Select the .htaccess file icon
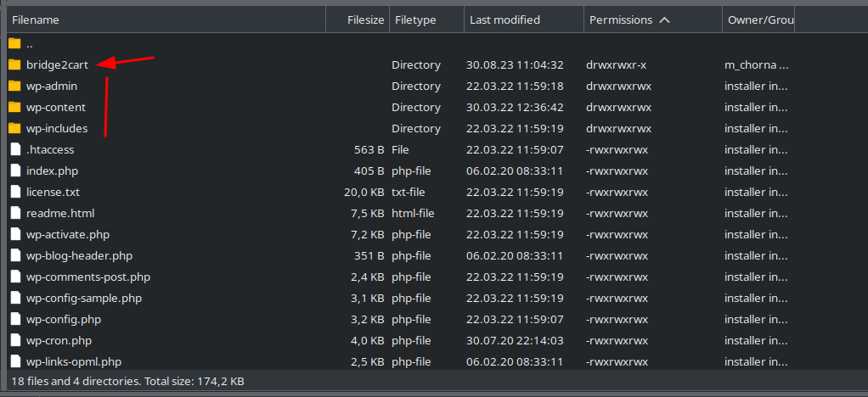868x397 pixels. click(x=15, y=149)
